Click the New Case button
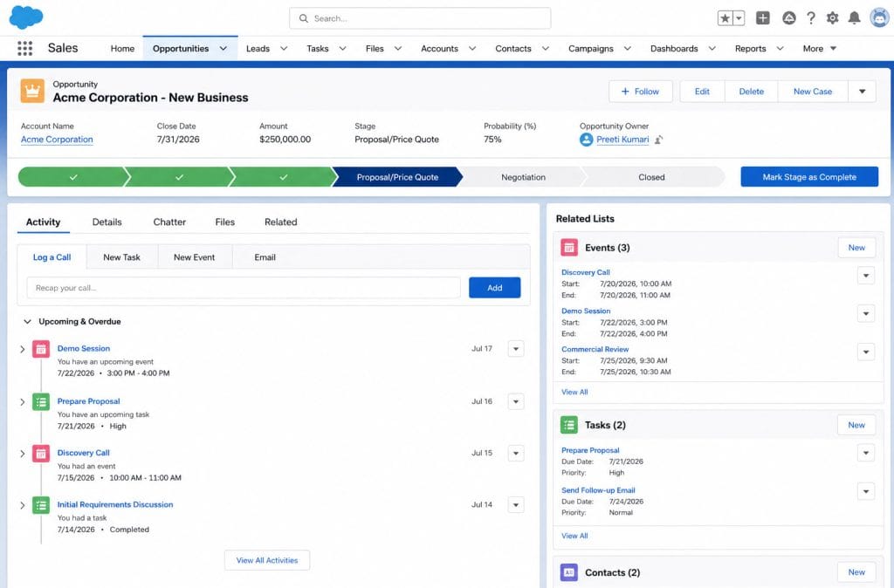The width and height of the screenshot is (894, 588). click(x=813, y=91)
